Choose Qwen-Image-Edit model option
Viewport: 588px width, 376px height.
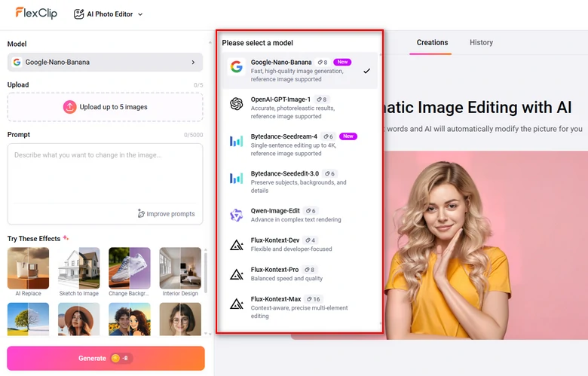pos(300,215)
